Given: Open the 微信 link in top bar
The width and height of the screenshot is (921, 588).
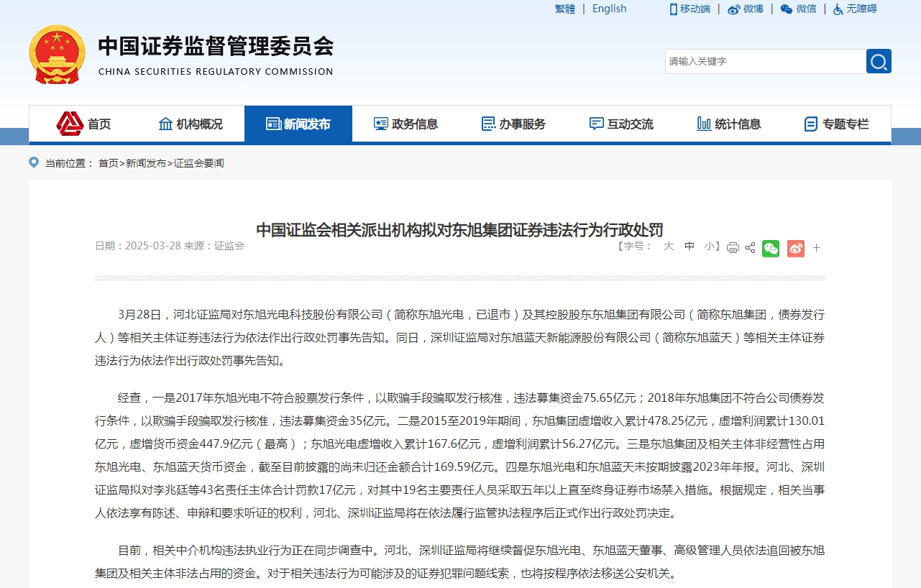Looking at the screenshot, I should [806, 9].
